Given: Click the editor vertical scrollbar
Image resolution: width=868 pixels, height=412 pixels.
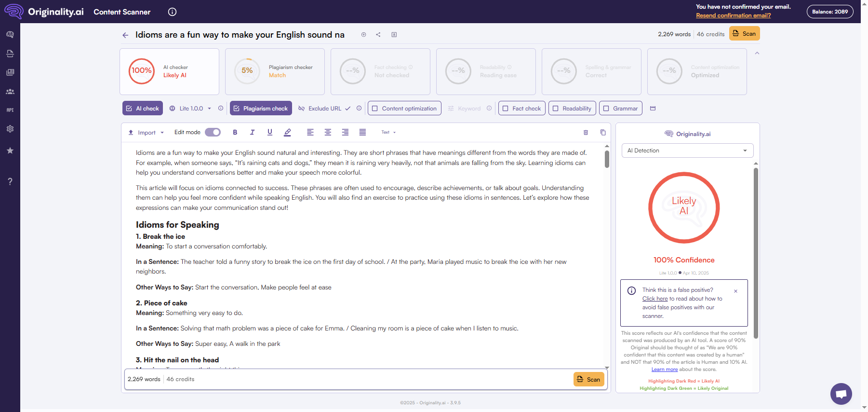Looking at the screenshot, I should click(607, 159).
